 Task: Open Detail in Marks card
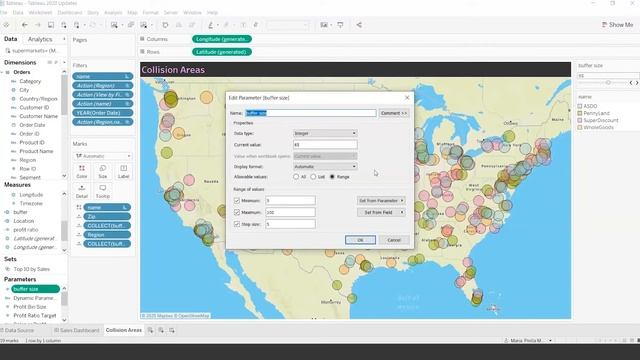[x=82, y=191]
